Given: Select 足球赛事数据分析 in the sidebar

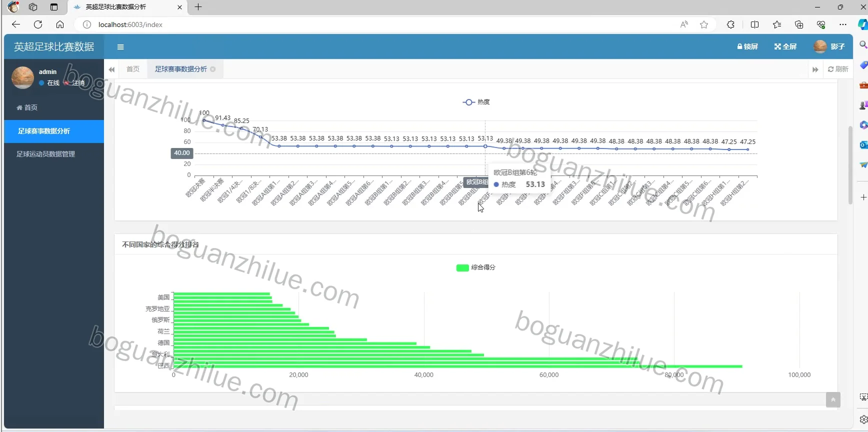Looking at the screenshot, I should 54,131.
